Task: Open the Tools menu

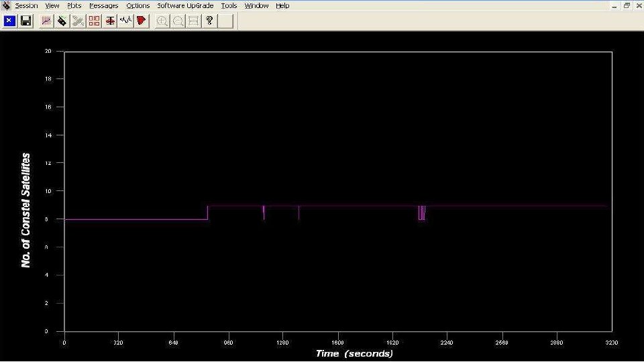Action: pos(229,6)
